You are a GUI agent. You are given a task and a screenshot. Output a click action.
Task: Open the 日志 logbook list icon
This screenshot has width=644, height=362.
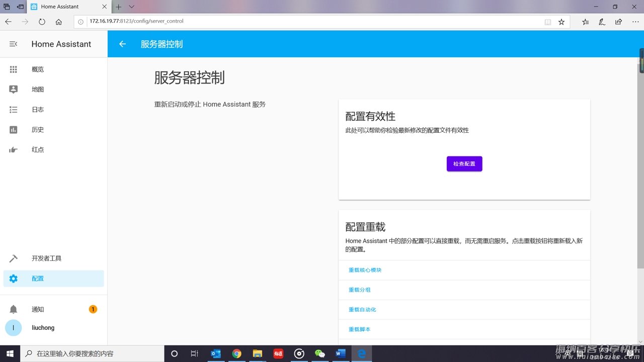14,110
